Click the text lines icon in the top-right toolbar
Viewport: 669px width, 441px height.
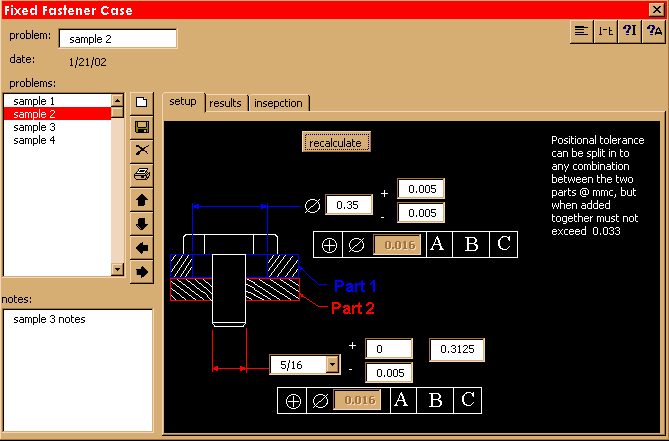tap(580, 31)
